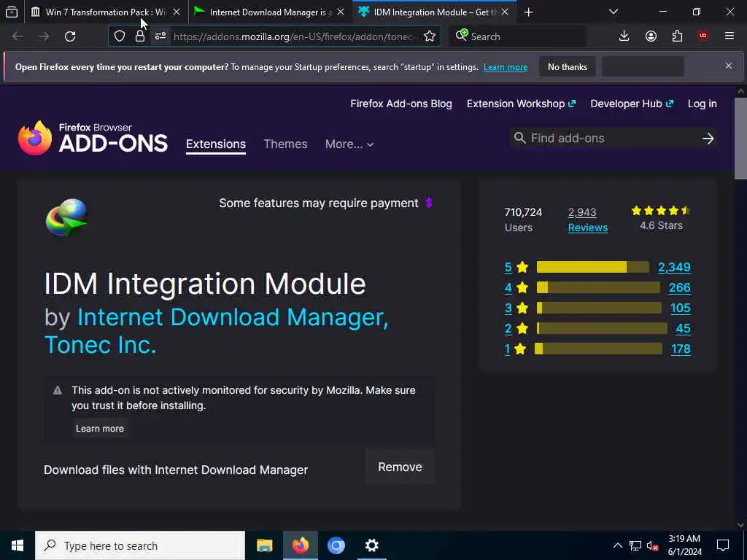
Task: Show the 105 three-star reviews
Action: click(x=681, y=308)
